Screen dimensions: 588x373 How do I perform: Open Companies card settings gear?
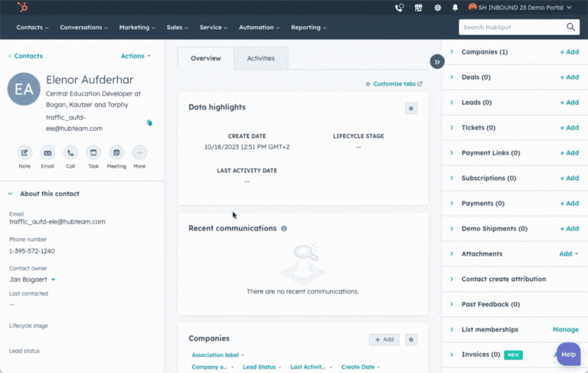(411, 339)
